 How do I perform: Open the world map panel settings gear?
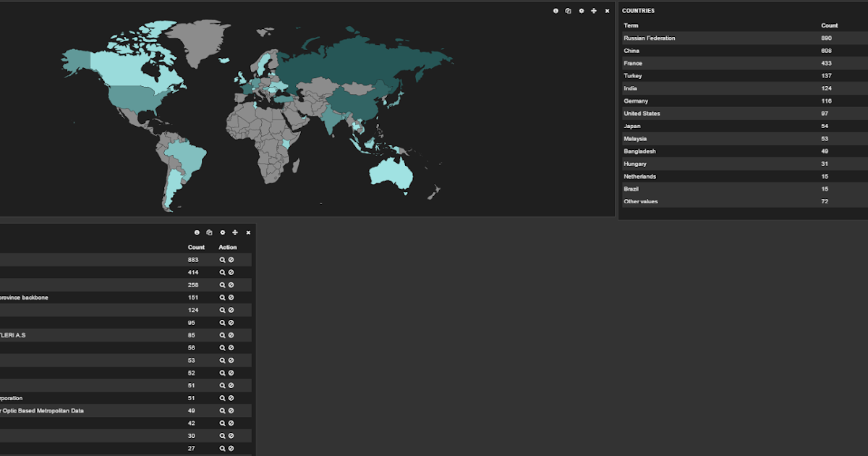tap(581, 11)
